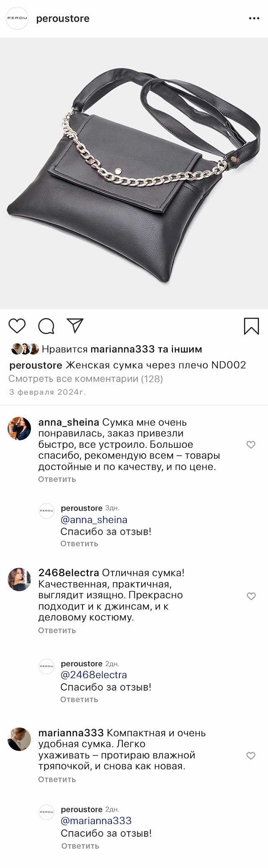Open the black handbag product photo
This screenshot has height=868, width=268.
tap(134, 174)
